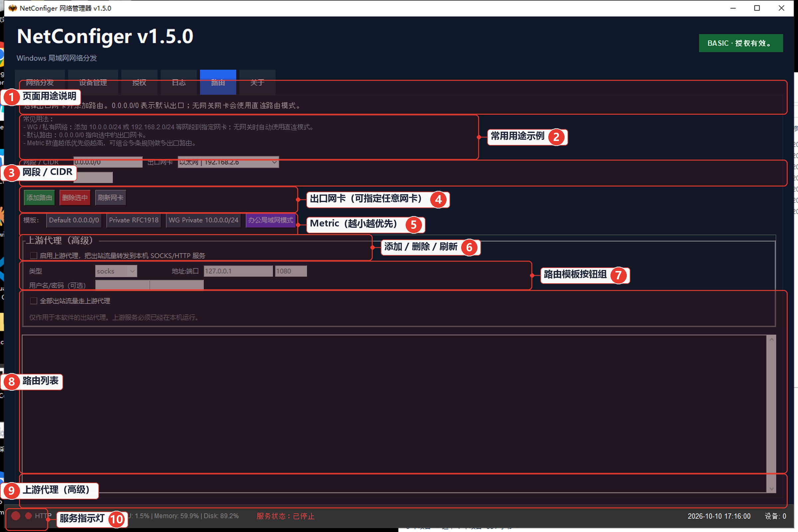798x532 pixels.
Task: Click the first 用户名/密码 username field
Action: (x=122, y=285)
